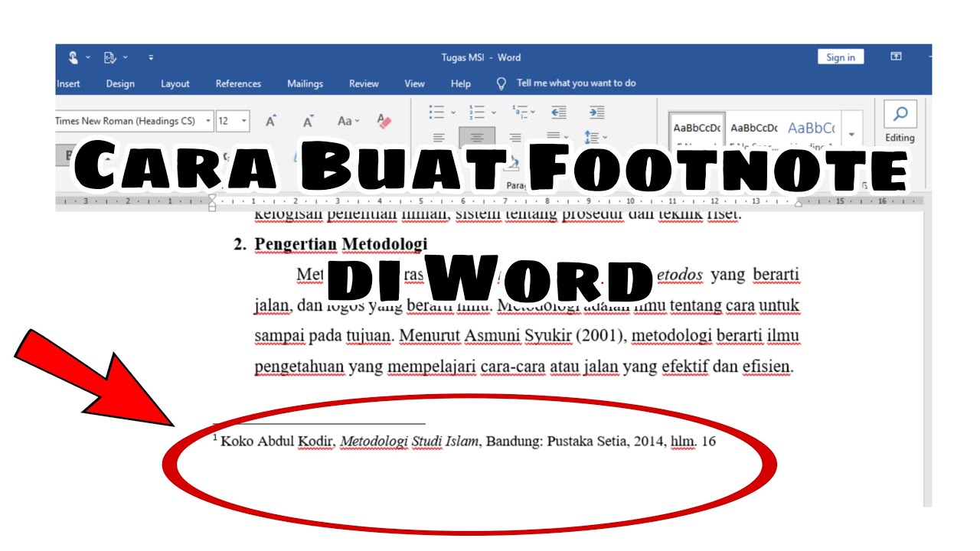
Task: Click the heading "Pengertian Metodologi"
Action: coord(341,244)
